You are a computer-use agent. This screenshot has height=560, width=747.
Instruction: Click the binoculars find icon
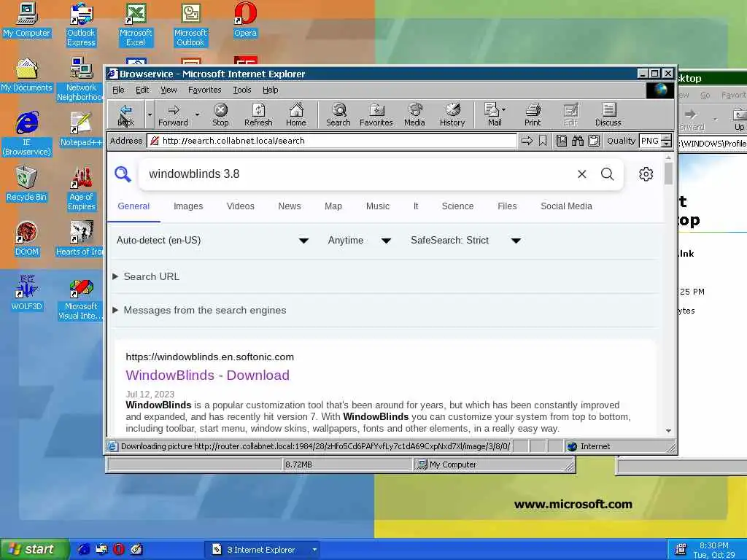pos(578,141)
